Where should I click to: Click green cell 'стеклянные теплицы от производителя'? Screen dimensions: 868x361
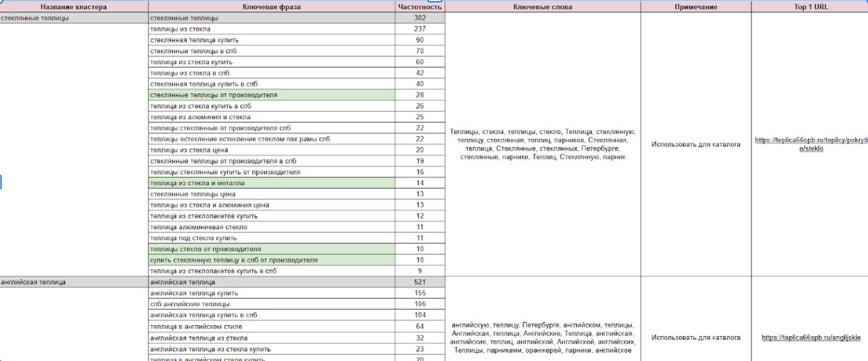pyautogui.click(x=271, y=95)
